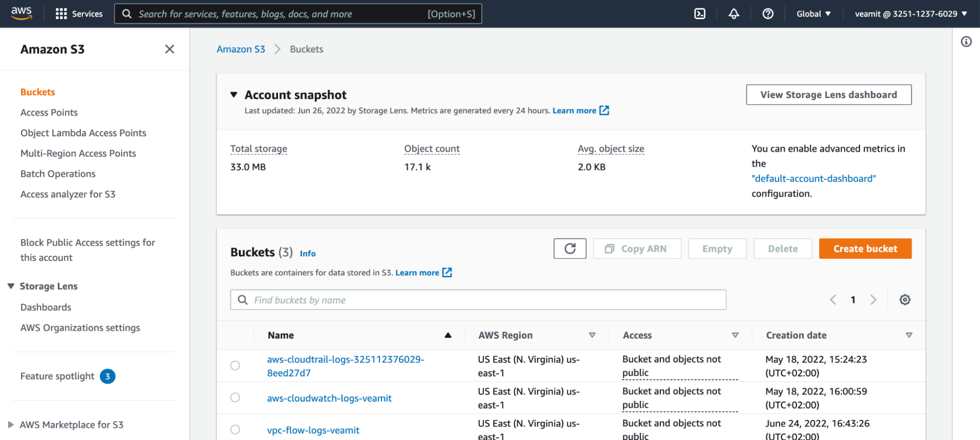The image size is (980, 440).
Task: Select the aws-cloudwatch-logs-veamit radio button
Action: click(x=235, y=397)
